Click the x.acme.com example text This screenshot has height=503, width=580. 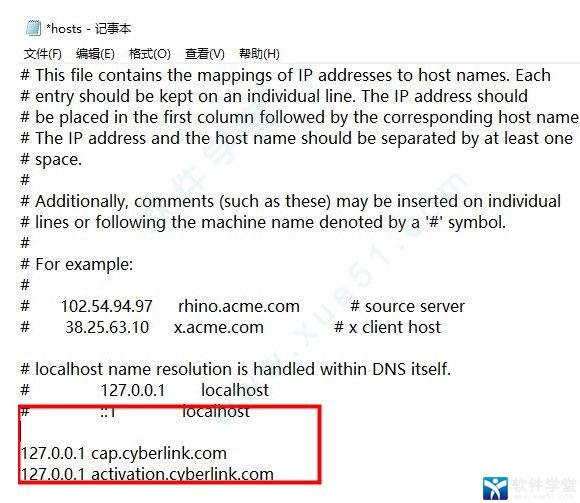219,327
